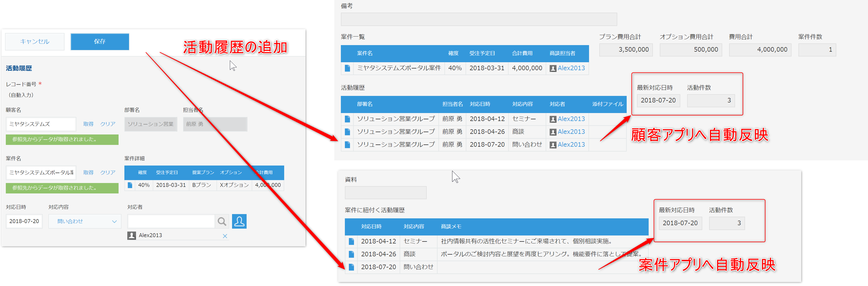Viewport: 868px width, 286px height.
Task: Click 取得 next to 顧客名 field
Action: 88,124
